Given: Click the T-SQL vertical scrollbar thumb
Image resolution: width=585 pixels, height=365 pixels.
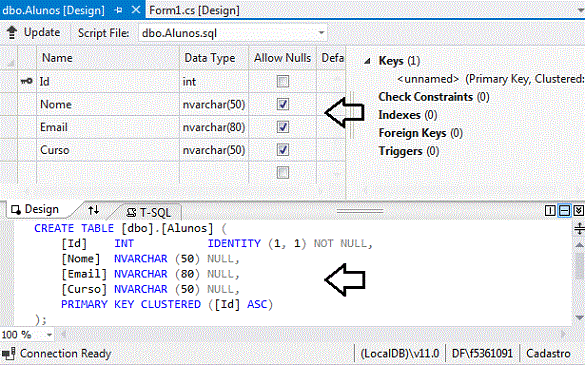Looking at the screenshot, I should point(579,266).
